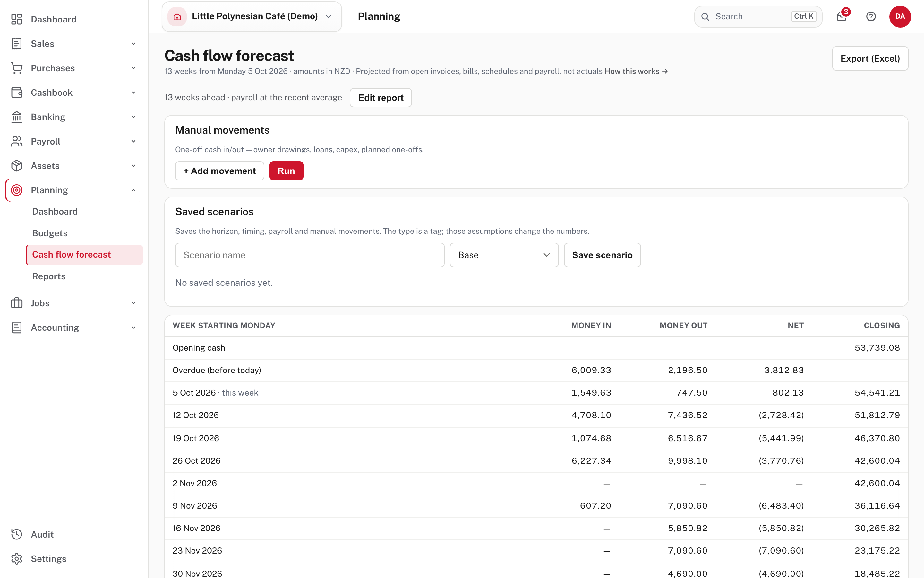Click the WEEK STARTING MONDAY column header
This screenshot has width=924, height=578.
(x=224, y=326)
